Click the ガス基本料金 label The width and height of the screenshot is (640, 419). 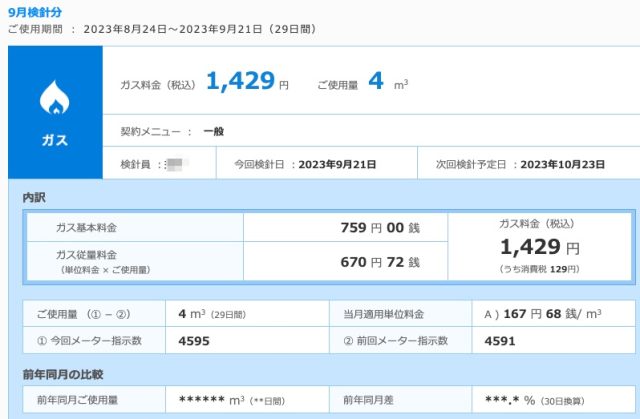[87, 228]
